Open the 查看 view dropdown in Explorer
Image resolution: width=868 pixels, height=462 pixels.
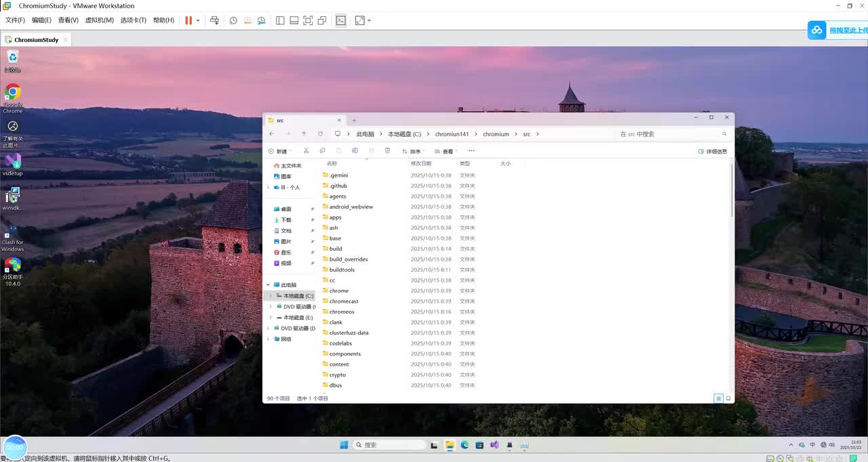[446, 151]
